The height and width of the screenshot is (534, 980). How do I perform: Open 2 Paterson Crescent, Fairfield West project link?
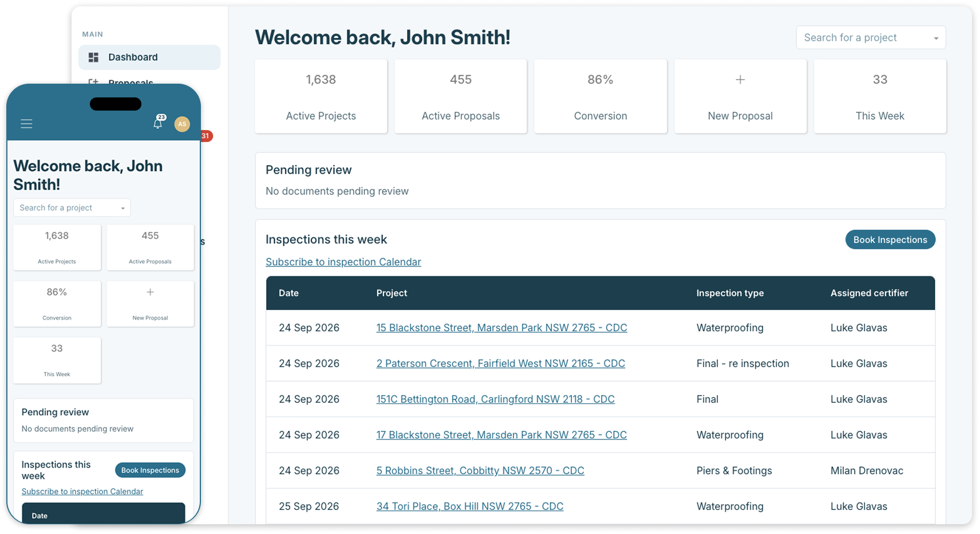[x=500, y=363]
